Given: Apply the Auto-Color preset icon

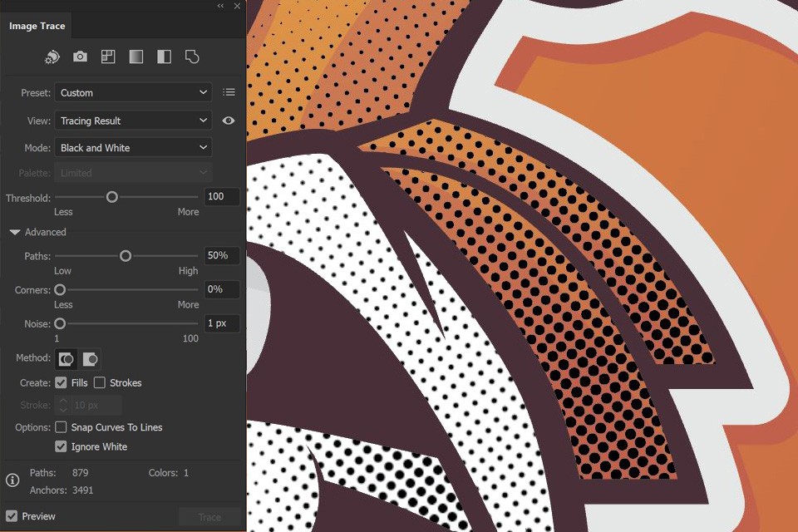Looking at the screenshot, I should point(52,57).
